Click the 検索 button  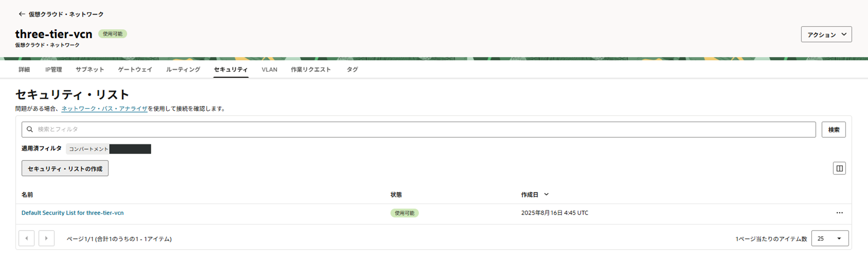pos(834,129)
